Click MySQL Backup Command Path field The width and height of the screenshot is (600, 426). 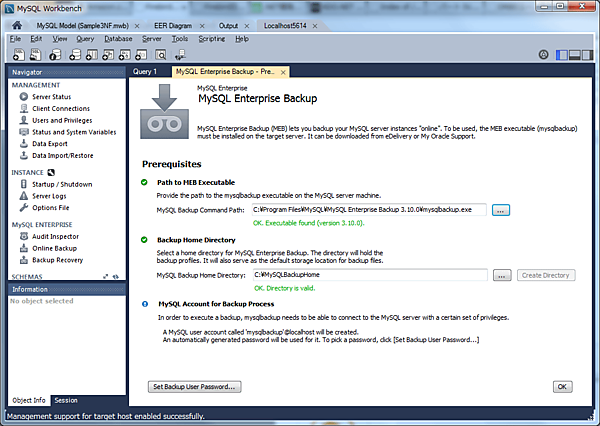[369, 210]
